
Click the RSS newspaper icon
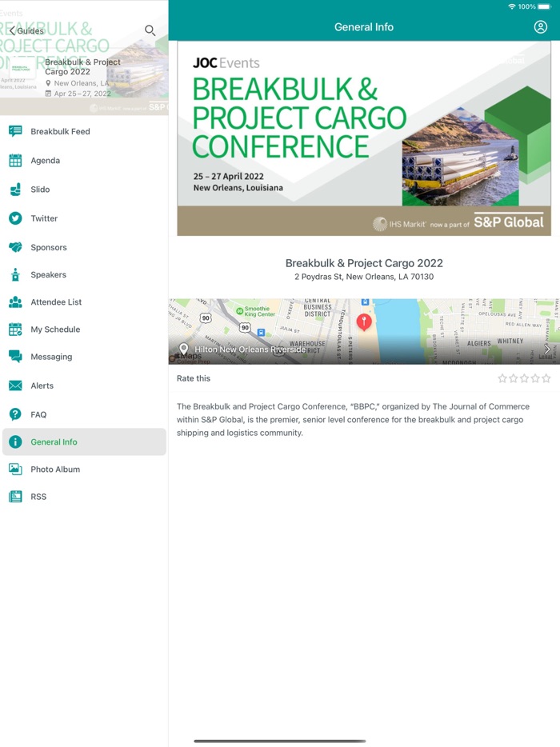(15, 497)
